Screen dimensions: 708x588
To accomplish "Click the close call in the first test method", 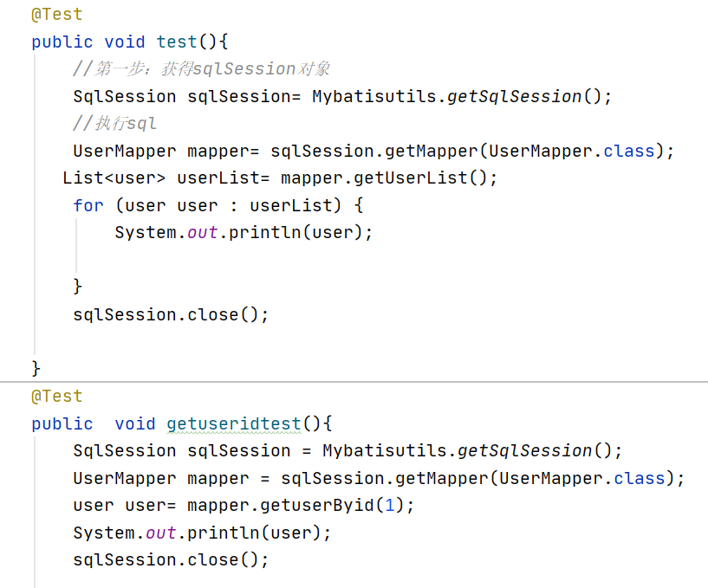I will pyautogui.click(x=224, y=314).
